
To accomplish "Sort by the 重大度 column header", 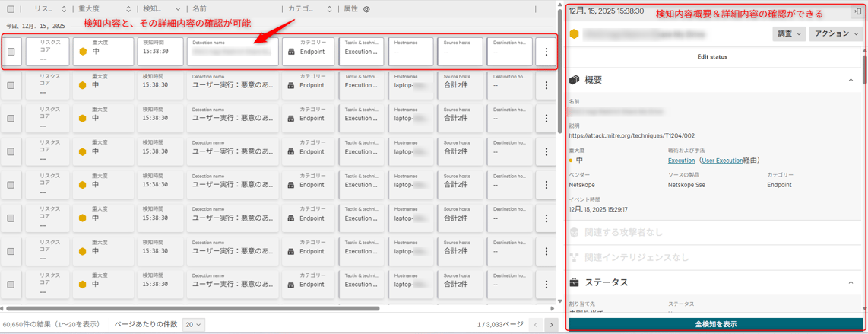I will point(103,9).
